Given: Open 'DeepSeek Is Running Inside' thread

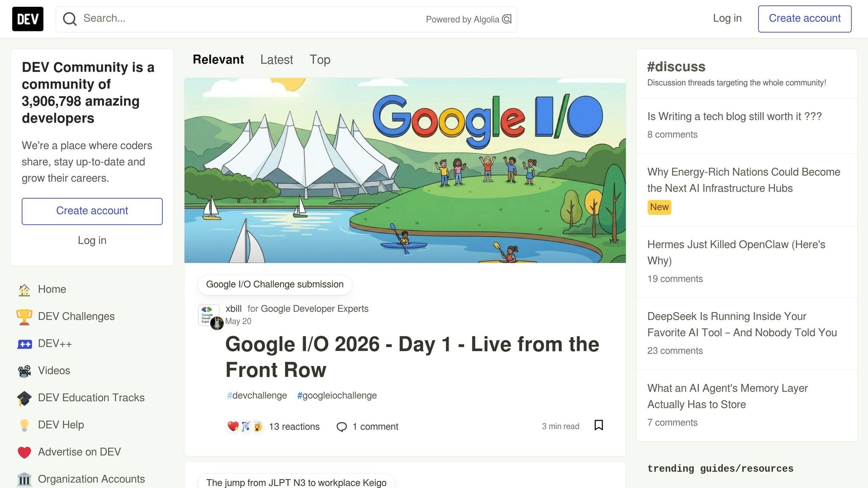Looking at the screenshot, I should click(x=742, y=324).
